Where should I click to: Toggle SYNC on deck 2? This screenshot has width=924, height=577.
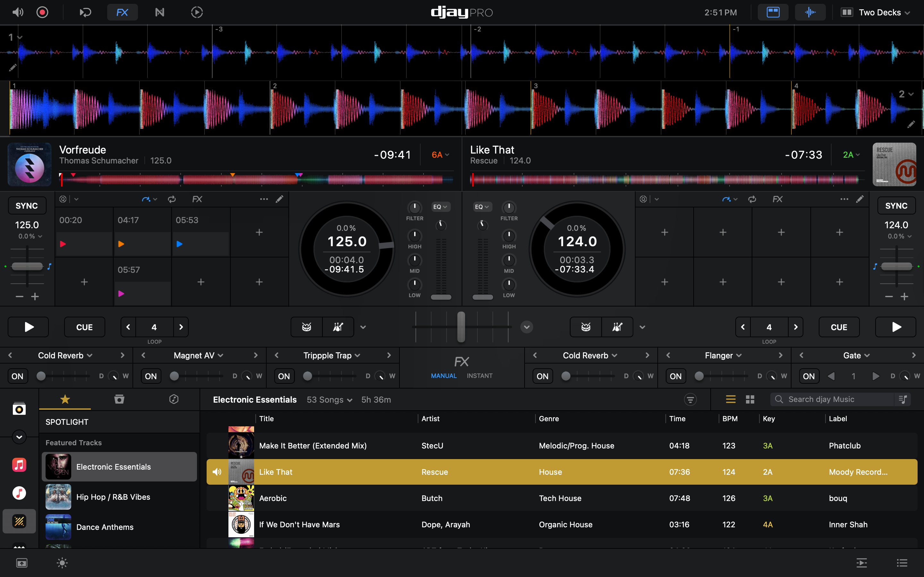[896, 206]
